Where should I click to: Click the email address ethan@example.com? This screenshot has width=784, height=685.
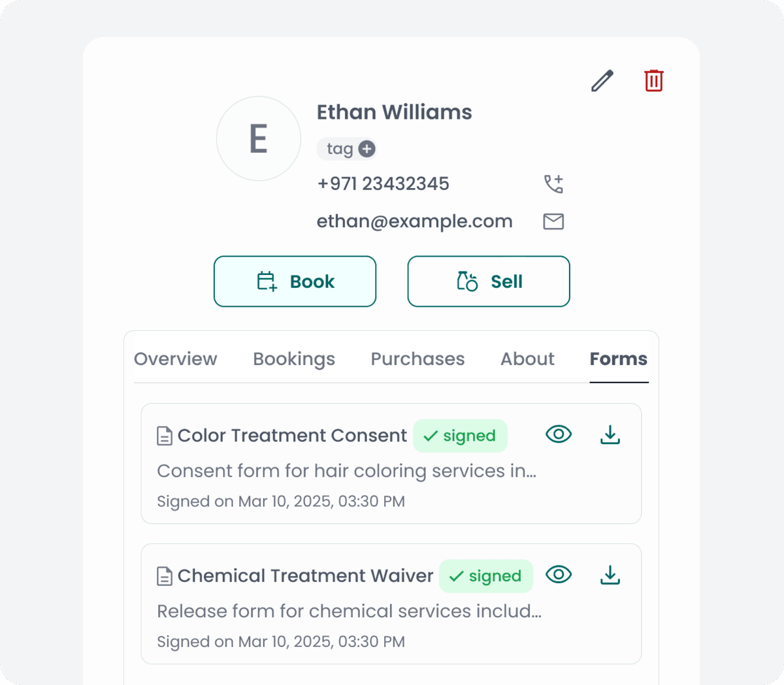414,221
